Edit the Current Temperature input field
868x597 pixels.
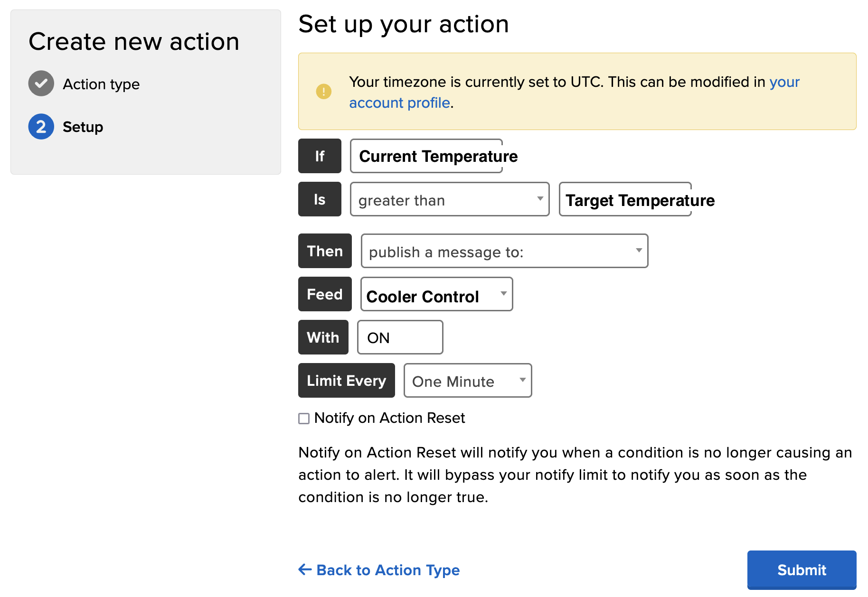425,156
